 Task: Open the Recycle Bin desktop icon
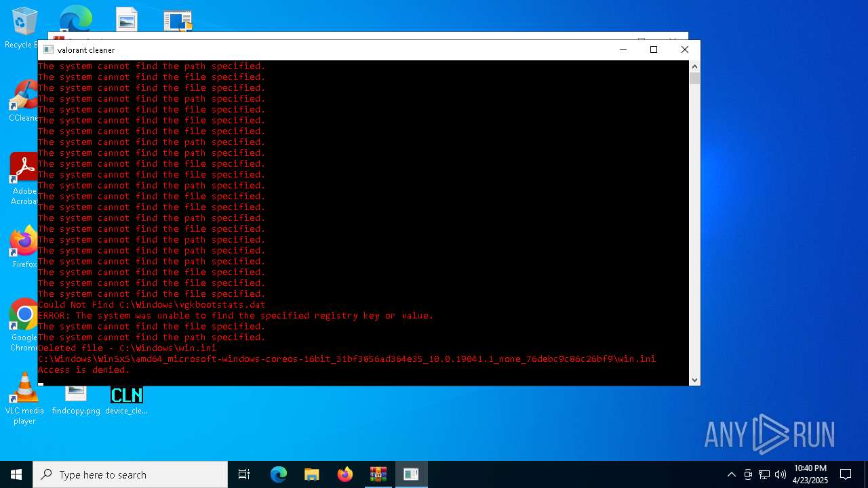(24, 27)
